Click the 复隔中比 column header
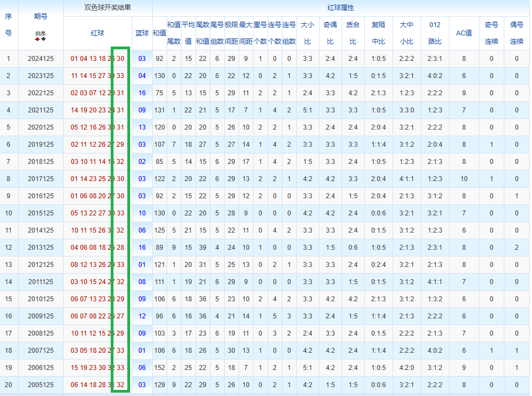Image resolution: width=532 pixels, height=396 pixels. [x=378, y=33]
